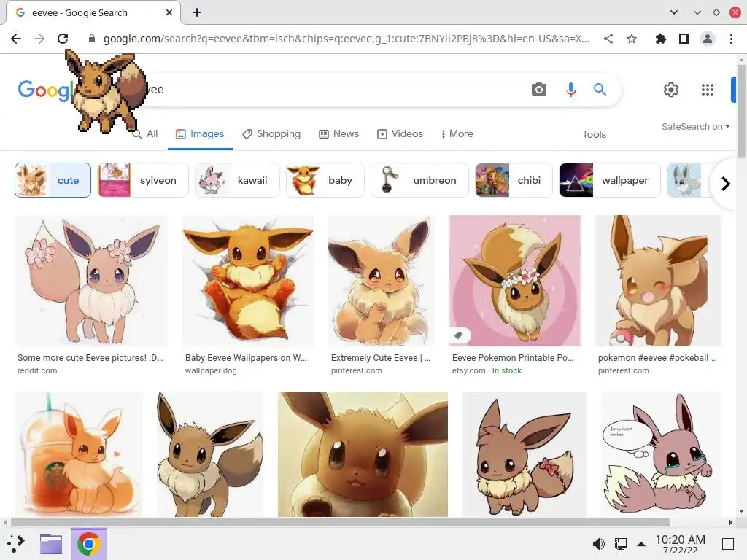Expand the SafeSearch on dropdown
Viewport: 747px width, 560px height.
(695, 127)
